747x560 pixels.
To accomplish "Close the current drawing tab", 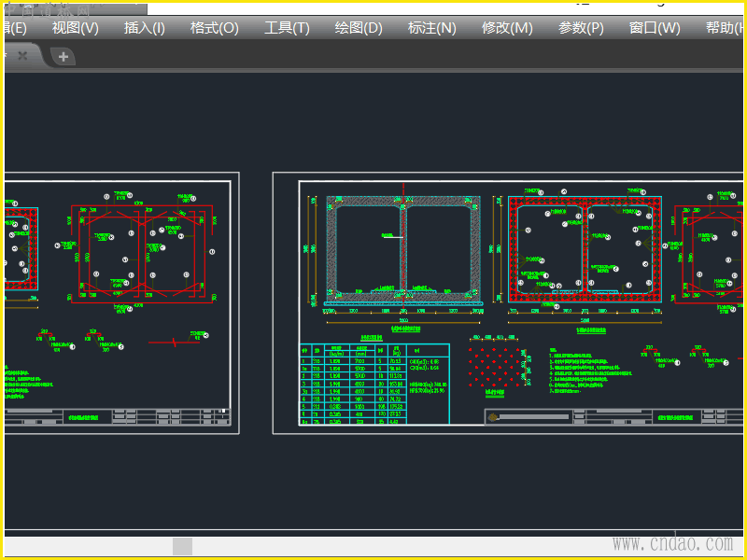I will (x=22, y=56).
